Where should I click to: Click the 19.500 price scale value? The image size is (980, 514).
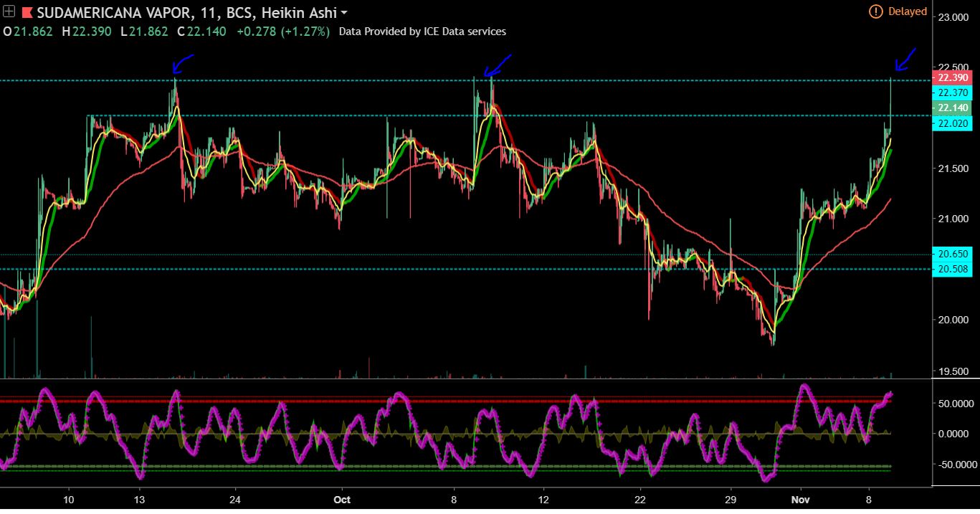[953, 371]
